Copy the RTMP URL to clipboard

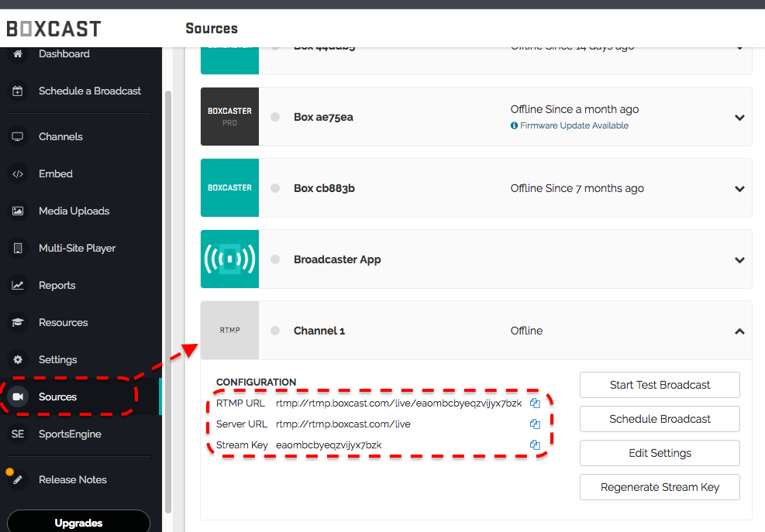(535, 403)
